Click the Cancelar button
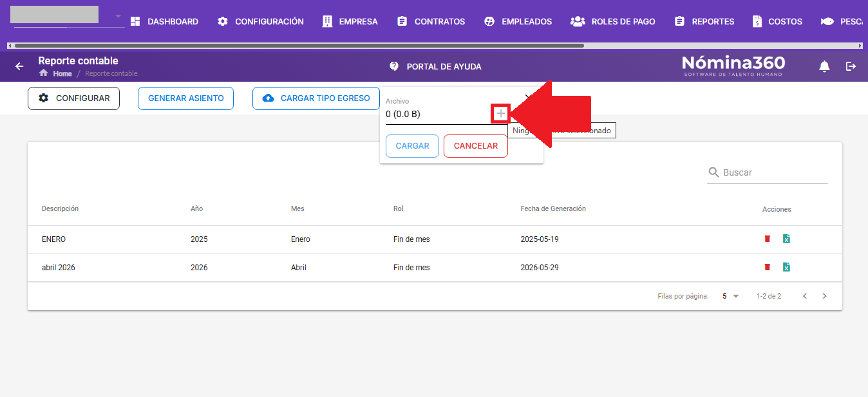The width and height of the screenshot is (868, 397). tap(476, 146)
